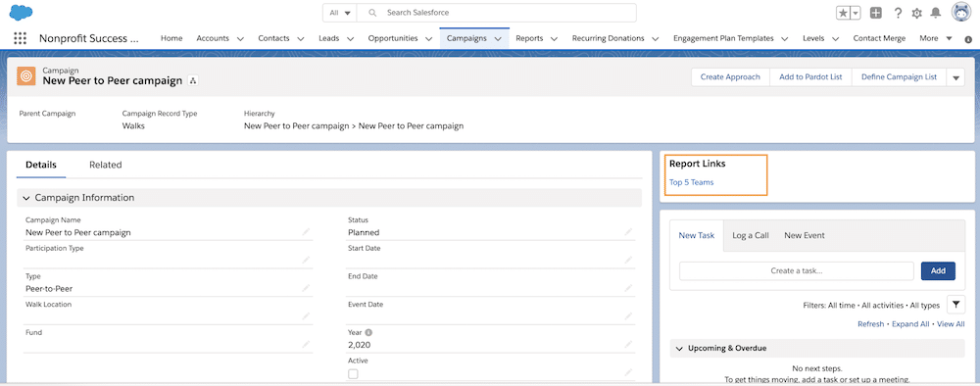Click the Create a task input
The image size is (980, 386).
796,271
